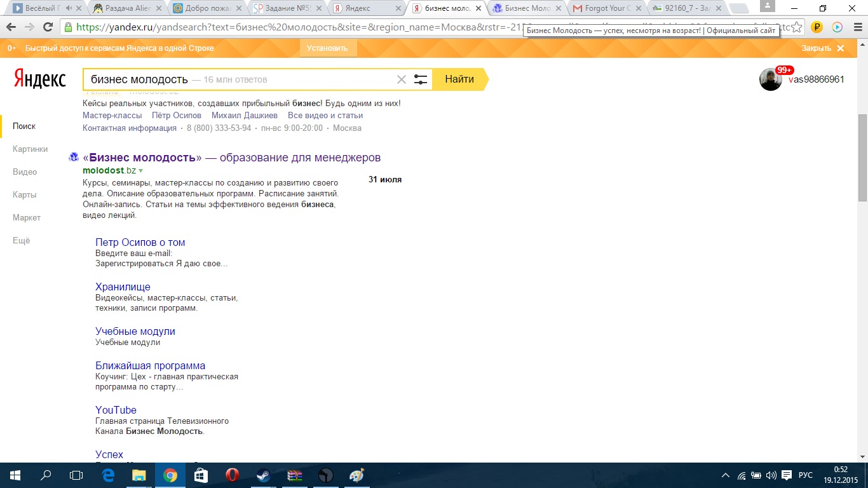Reload the page
Viewport: 868px width, 488px height.
(x=48, y=27)
